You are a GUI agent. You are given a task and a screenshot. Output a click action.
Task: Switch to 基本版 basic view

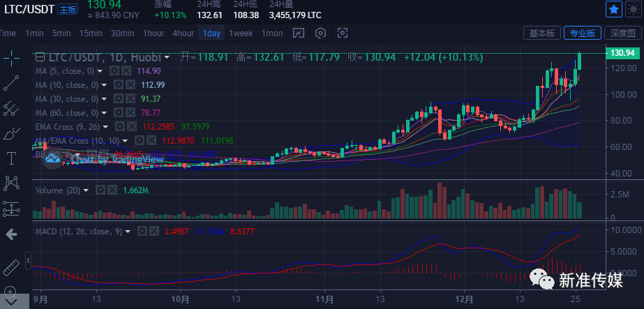pos(542,33)
